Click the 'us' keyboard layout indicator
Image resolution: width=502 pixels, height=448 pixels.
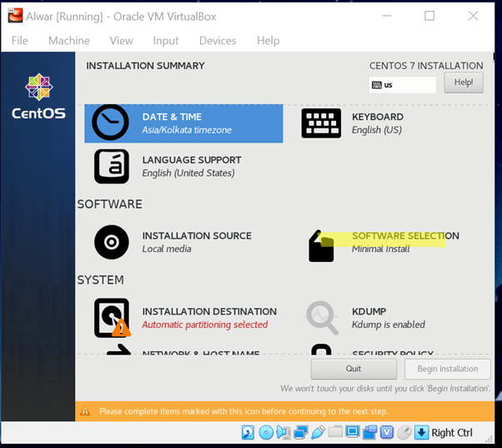point(403,85)
